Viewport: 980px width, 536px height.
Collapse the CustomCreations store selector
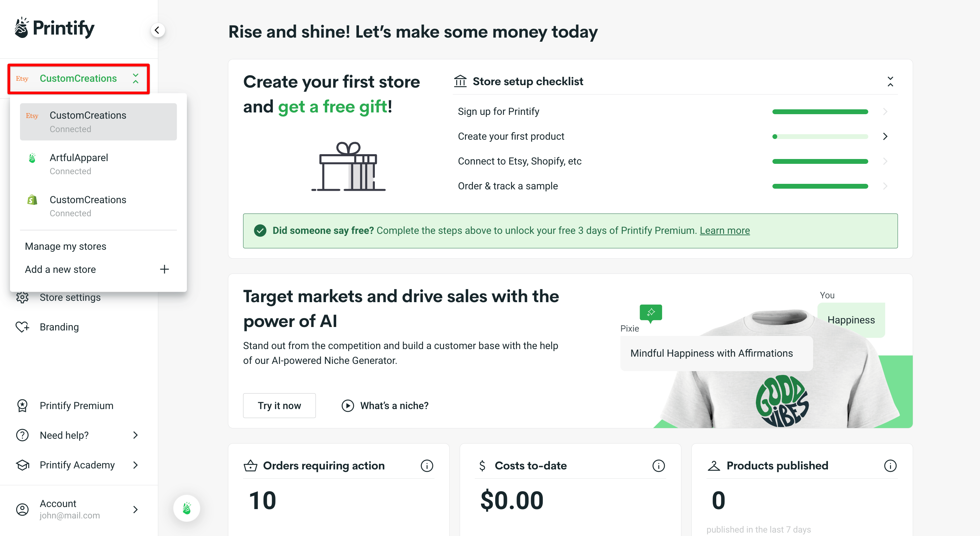tap(136, 78)
